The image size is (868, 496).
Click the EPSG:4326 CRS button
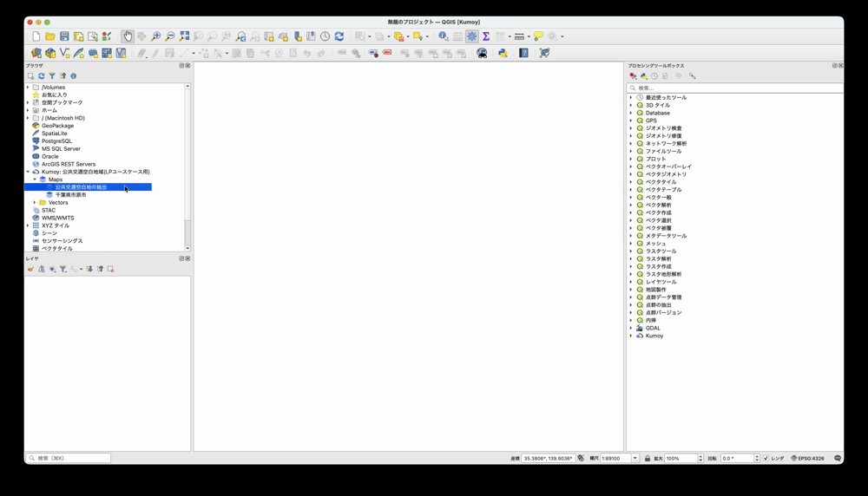tap(807, 459)
